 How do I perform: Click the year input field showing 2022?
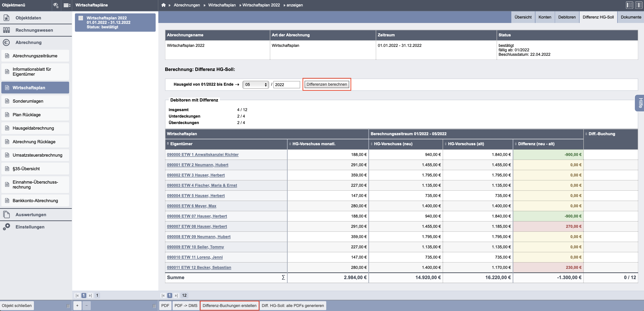pos(287,85)
